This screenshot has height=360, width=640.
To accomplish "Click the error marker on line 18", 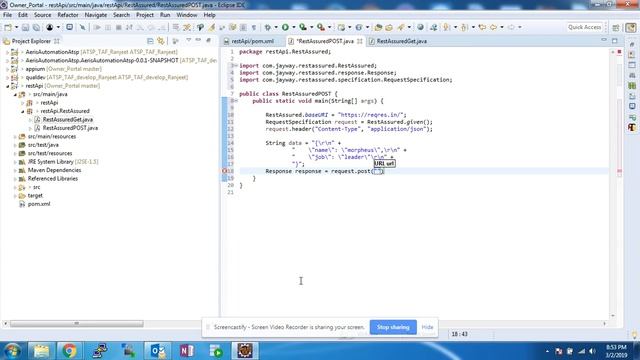I will (x=224, y=171).
